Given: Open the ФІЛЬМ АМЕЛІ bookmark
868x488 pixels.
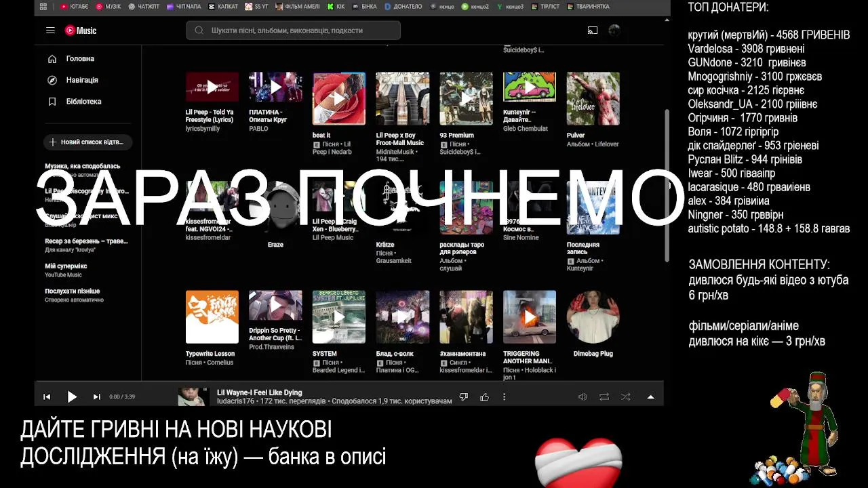Looking at the screenshot, I should pos(298,7).
